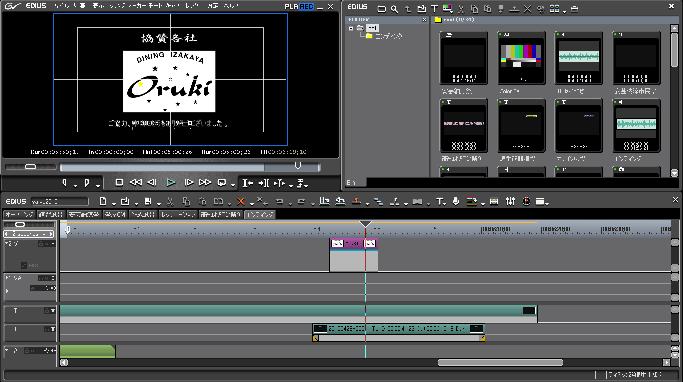Image resolution: width=683 pixels, height=382 pixels.
Task: Click the shuttle slider below the preview
Action: (x=30, y=167)
